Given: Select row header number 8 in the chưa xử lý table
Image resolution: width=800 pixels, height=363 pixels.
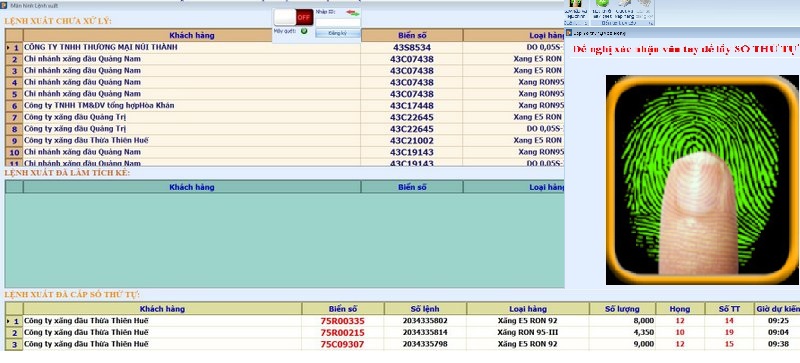Looking at the screenshot, I should pos(14,129).
